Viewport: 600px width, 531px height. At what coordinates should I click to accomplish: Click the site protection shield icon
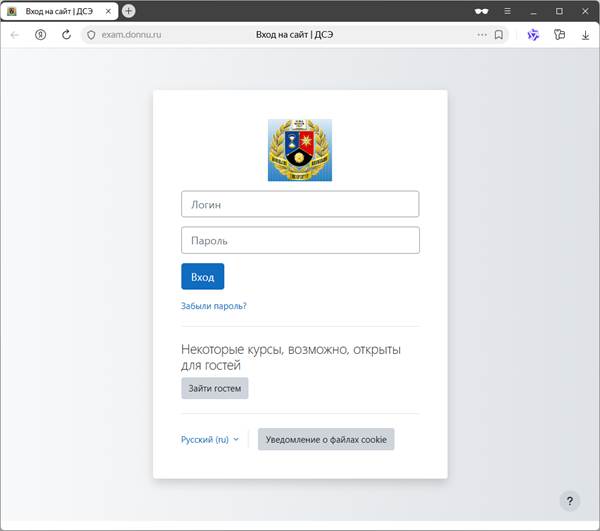coord(91,35)
